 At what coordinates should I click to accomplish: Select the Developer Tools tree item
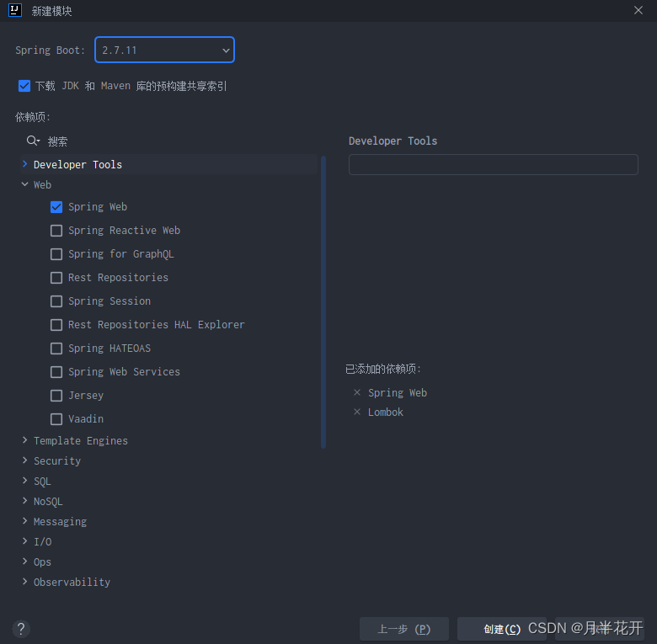(x=77, y=165)
